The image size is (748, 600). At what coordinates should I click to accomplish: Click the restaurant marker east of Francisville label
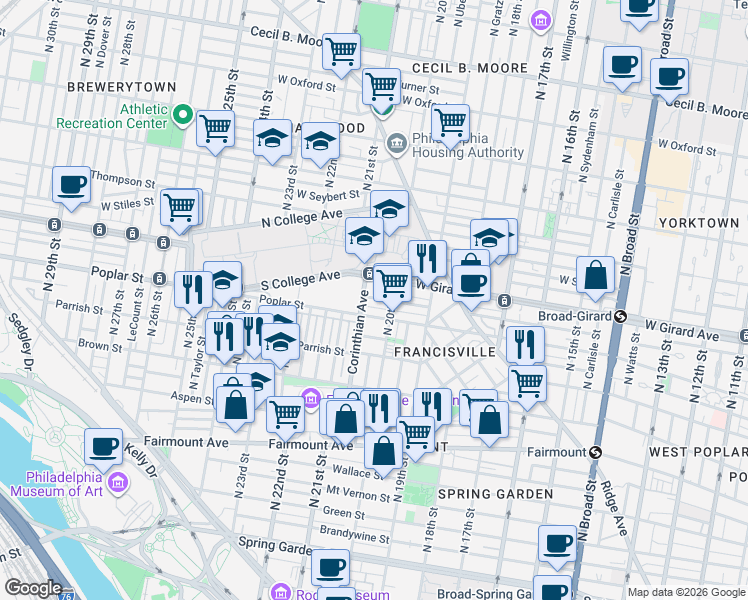(x=525, y=345)
